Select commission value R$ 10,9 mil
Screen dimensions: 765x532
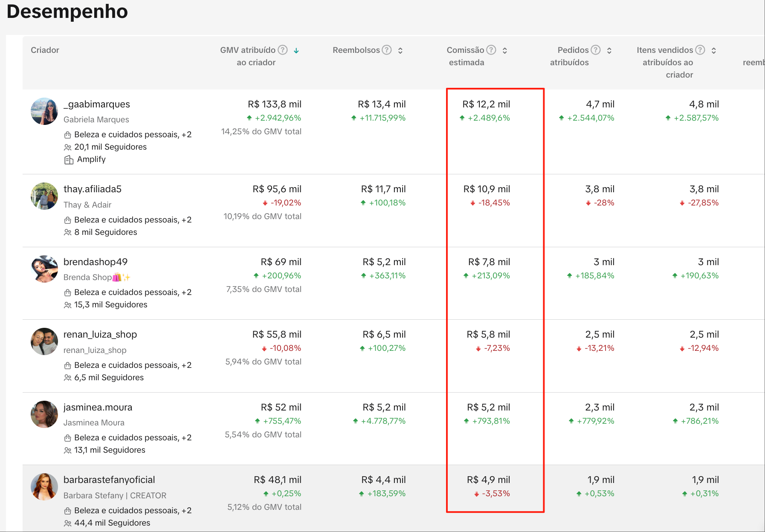(x=487, y=189)
